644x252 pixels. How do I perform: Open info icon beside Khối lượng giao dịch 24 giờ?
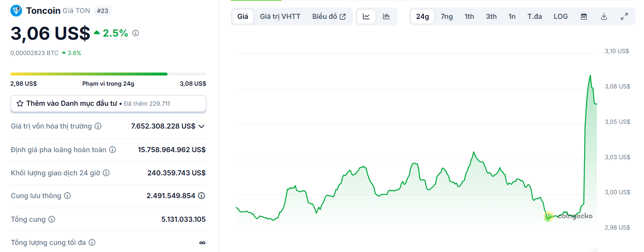(106, 173)
